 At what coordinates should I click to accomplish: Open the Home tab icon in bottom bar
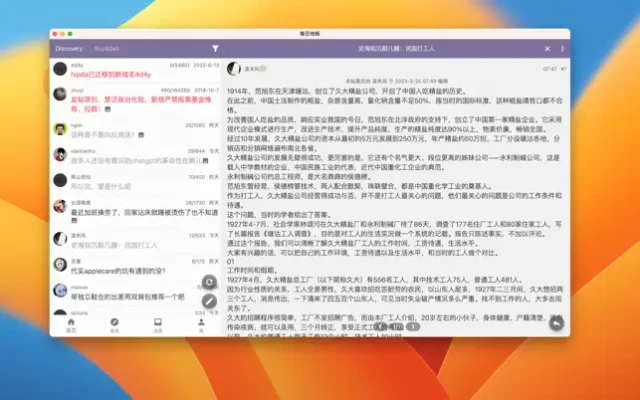(70, 325)
